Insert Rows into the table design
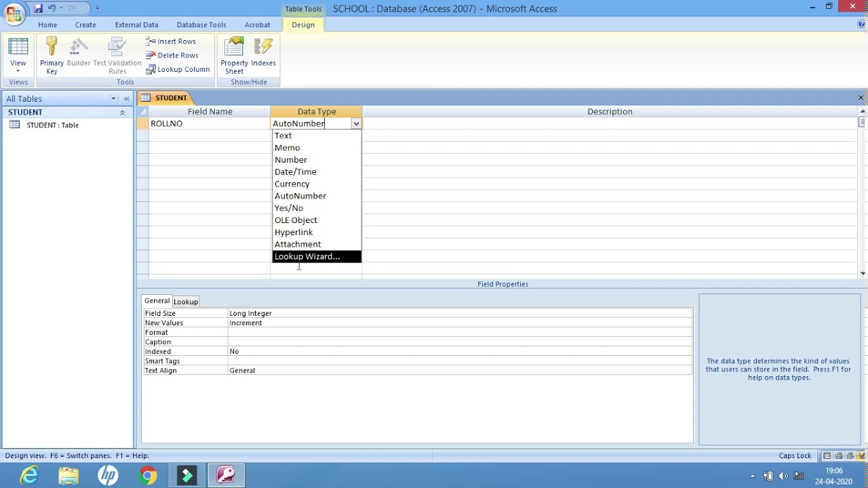The height and width of the screenshot is (488, 868). pyautogui.click(x=171, y=41)
